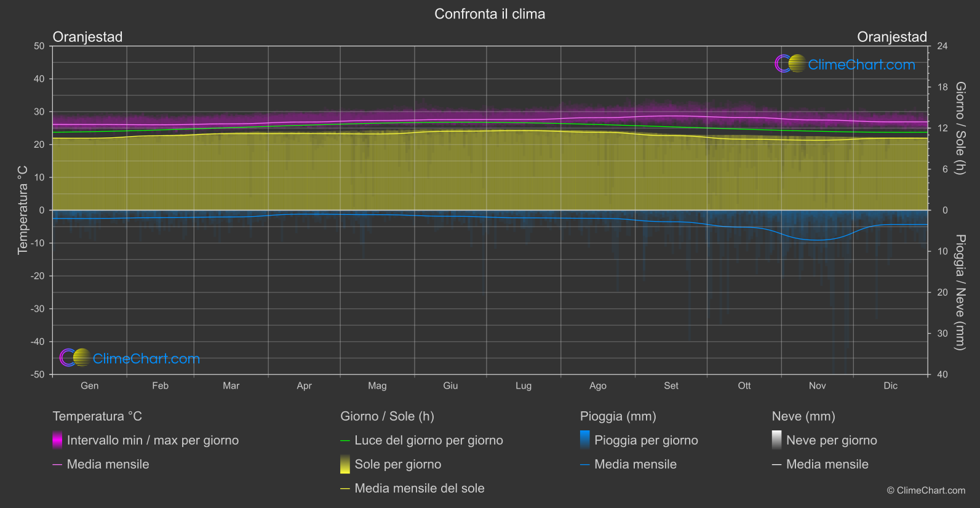This screenshot has width=980, height=508.
Task: Select the 'Temperatura °C' legend heading
Action: (97, 416)
